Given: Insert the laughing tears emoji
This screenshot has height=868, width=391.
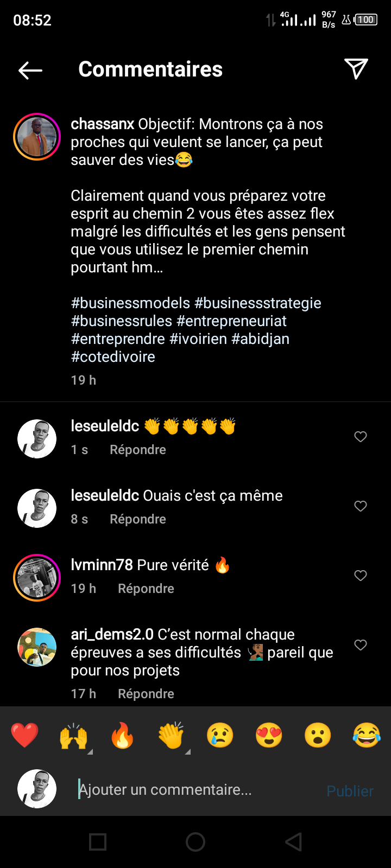Looking at the screenshot, I should point(367,736).
